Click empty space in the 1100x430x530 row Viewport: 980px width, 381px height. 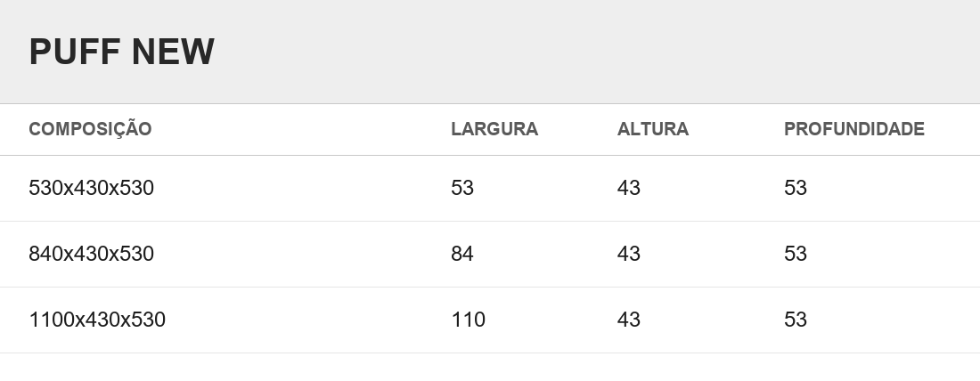tap(300, 320)
